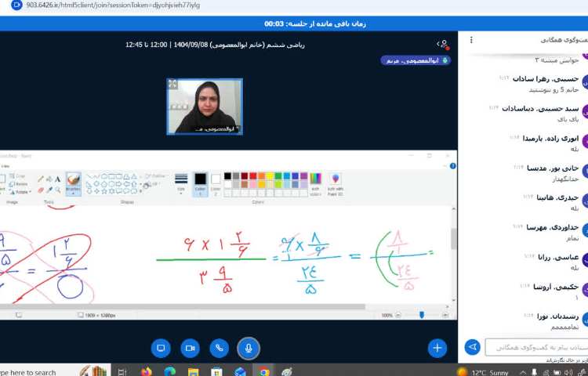Screen dimensions: 588x376
Task: Click Edit with Paint 3D
Action: 335,182
